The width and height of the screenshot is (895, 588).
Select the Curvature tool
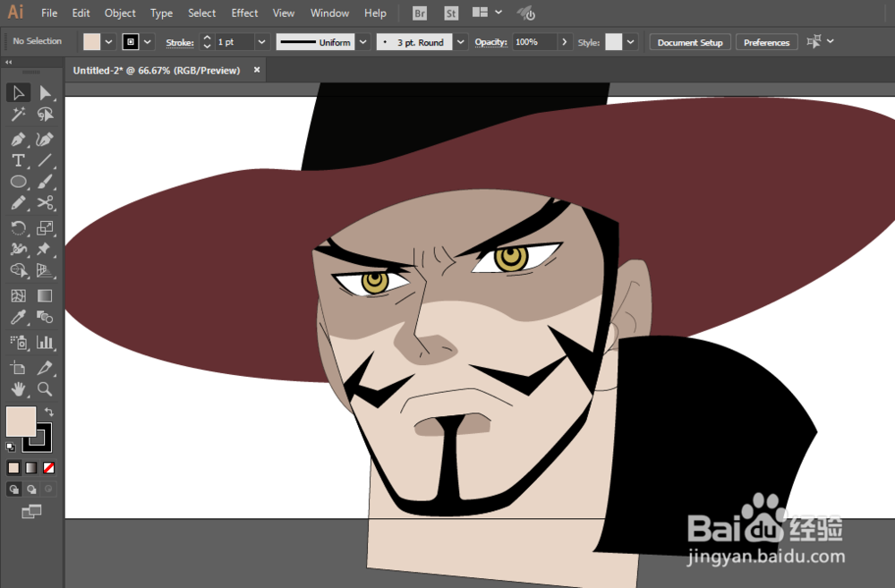[x=45, y=139]
